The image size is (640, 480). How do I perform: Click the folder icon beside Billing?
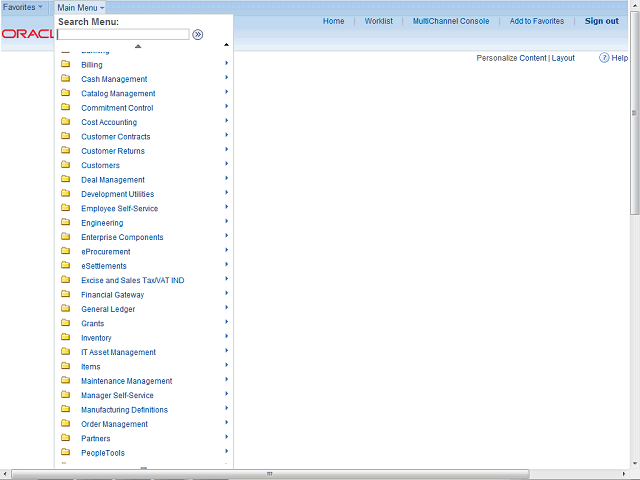click(x=65, y=64)
